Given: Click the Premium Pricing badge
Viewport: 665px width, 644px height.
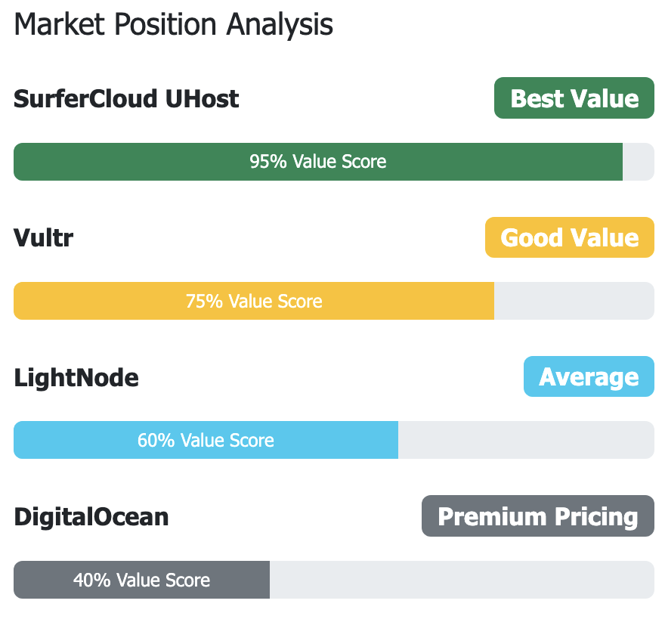Looking at the screenshot, I should click(x=538, y=516).
